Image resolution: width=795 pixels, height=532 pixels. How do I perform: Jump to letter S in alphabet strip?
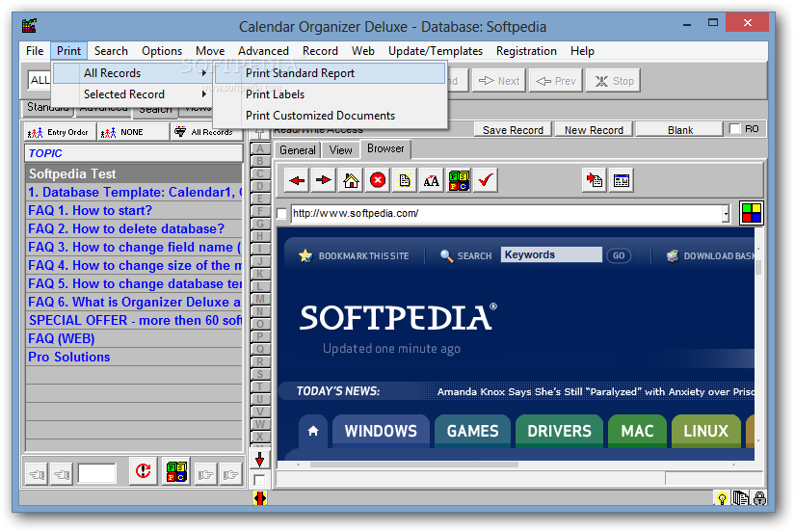pos(260,374)
